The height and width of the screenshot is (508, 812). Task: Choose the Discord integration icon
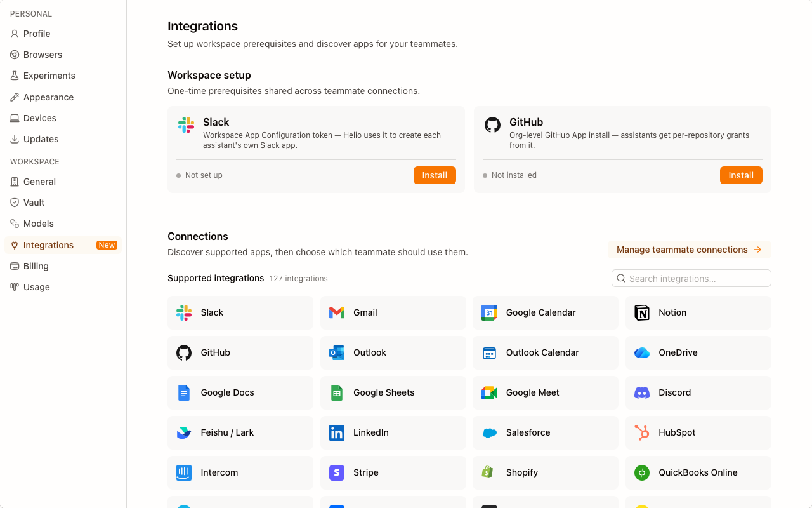click(x=642, y=392)
